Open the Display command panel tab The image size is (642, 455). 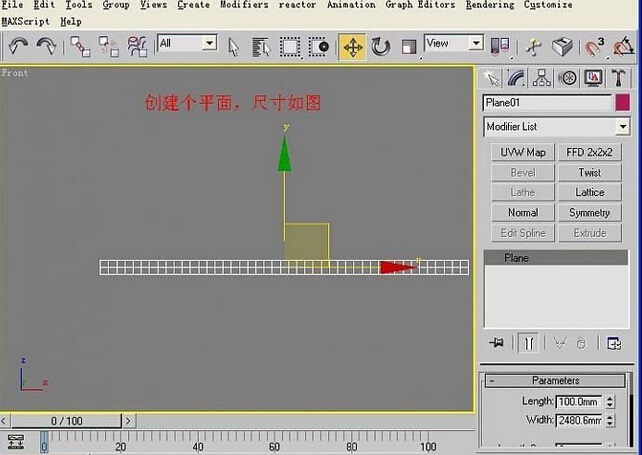click(593, 78)
